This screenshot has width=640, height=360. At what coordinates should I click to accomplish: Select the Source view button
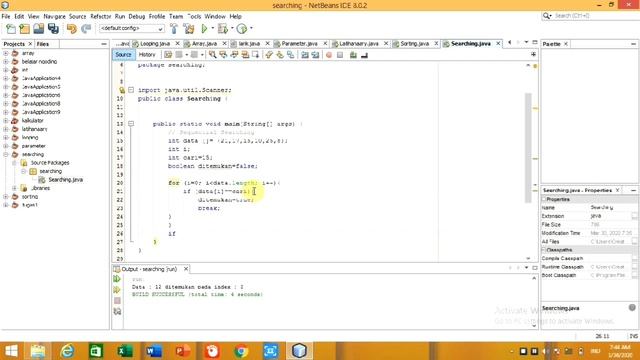click(123, 55)
